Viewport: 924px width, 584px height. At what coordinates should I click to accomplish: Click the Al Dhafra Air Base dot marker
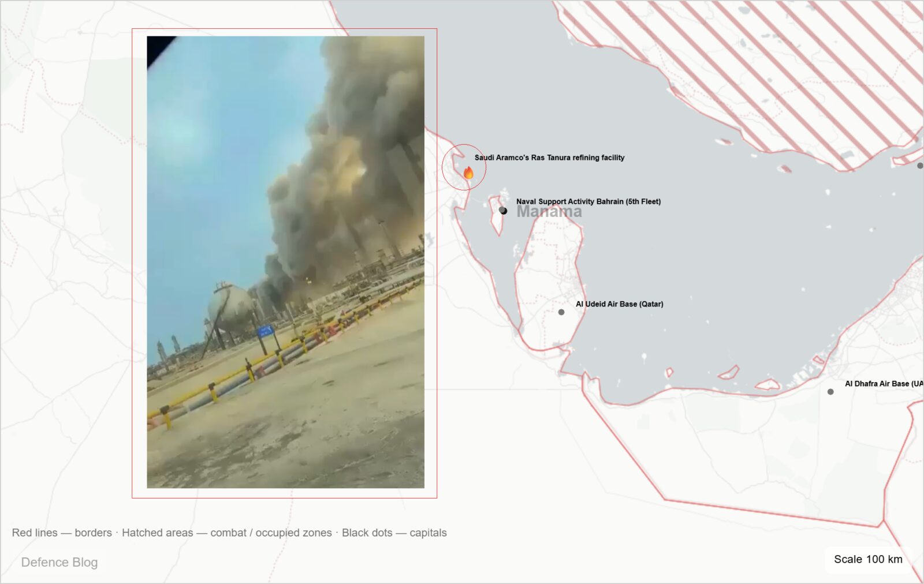point(830,392)
